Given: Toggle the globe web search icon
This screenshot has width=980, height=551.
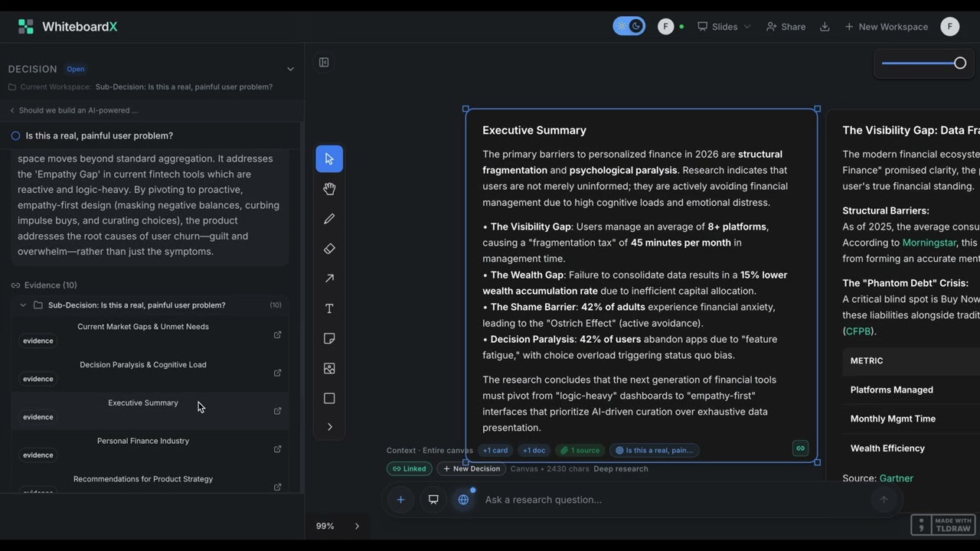Looking at the screenshot, I should tap(463, 500).
